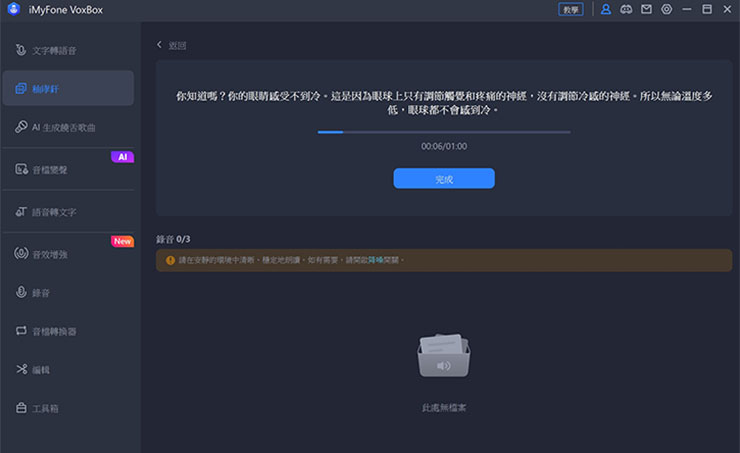Viewport: 740px width, 453px height.
Task: Open the 降噪 noise reduction link
Action: tap(376, 260)
